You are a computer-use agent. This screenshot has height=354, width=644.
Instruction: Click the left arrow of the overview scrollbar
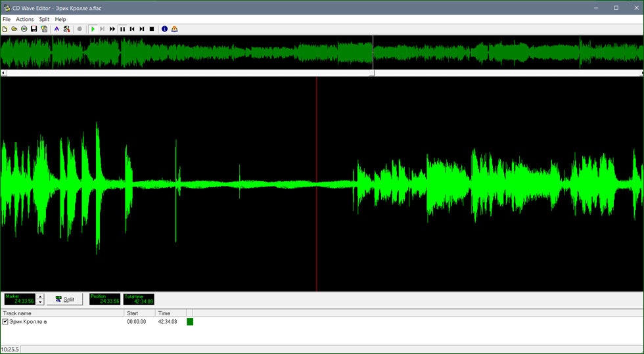pos(3,73)
